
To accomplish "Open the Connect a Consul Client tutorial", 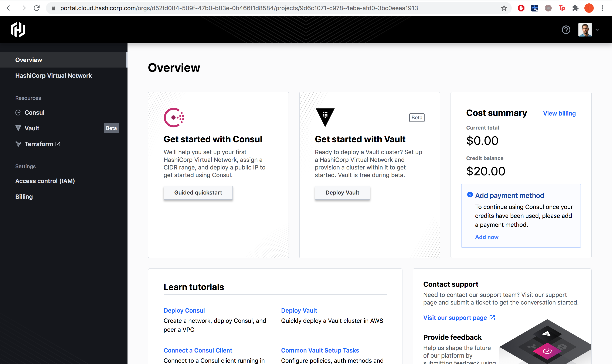I will tap(198, 350).
